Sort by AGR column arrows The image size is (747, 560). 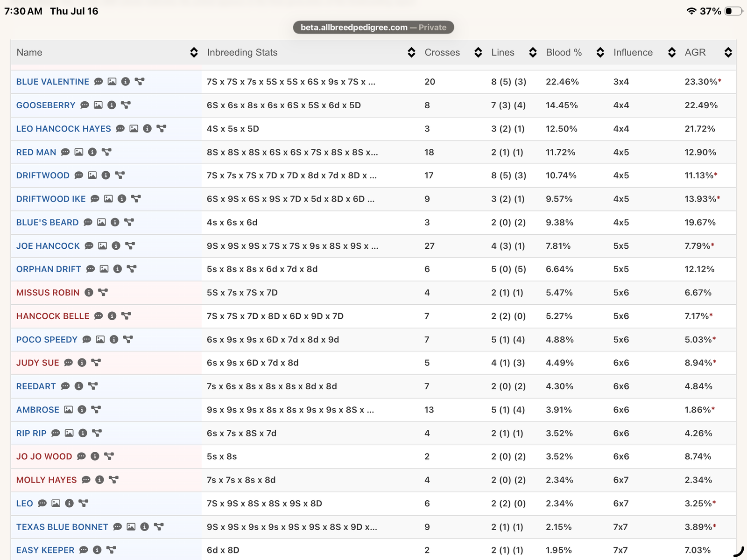[x=728, y=52]
